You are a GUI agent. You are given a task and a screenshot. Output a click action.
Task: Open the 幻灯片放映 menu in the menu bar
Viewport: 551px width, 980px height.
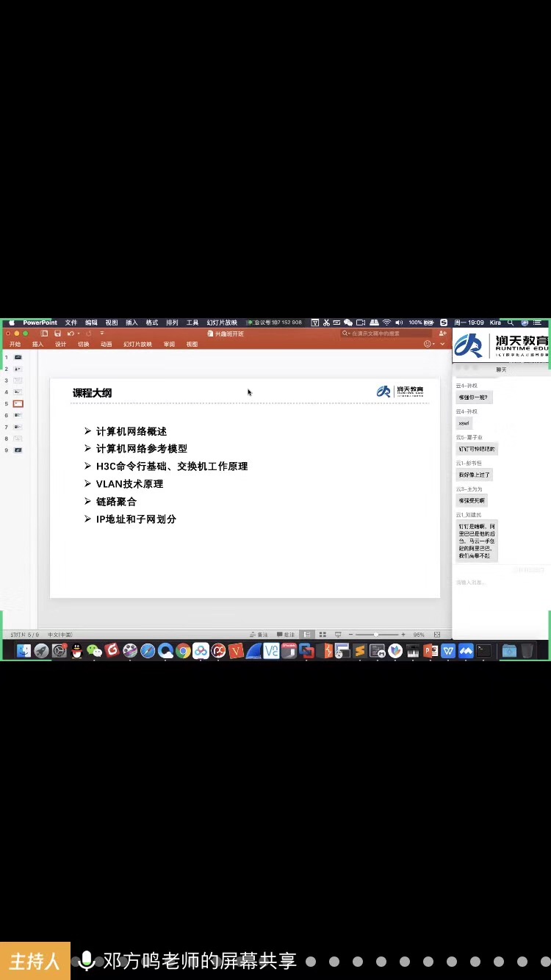click(221, 323)
